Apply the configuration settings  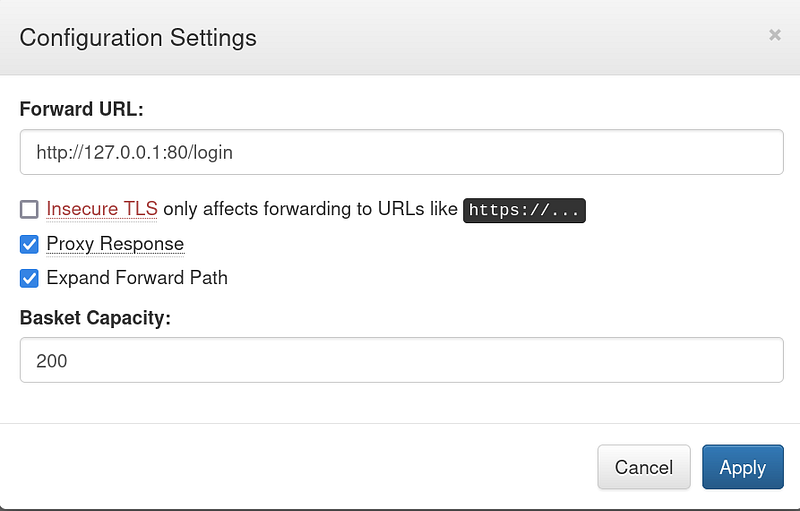click(x=742, y=467)
